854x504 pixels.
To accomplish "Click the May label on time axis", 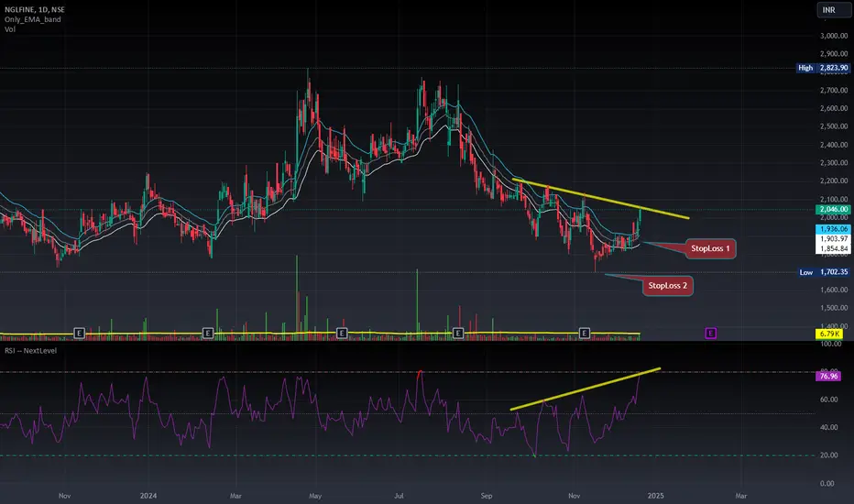I will point(315,496).
